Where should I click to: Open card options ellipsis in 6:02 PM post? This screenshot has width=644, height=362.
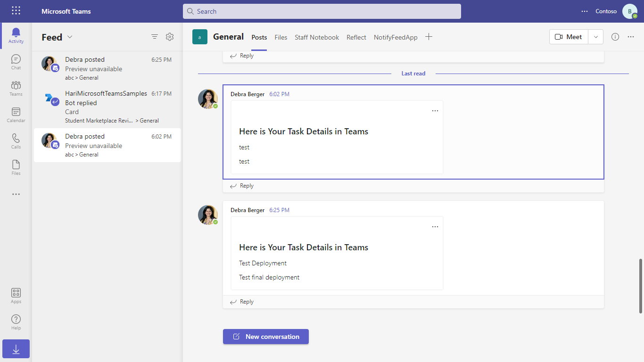pyautogui.click(x=435, y=111)
